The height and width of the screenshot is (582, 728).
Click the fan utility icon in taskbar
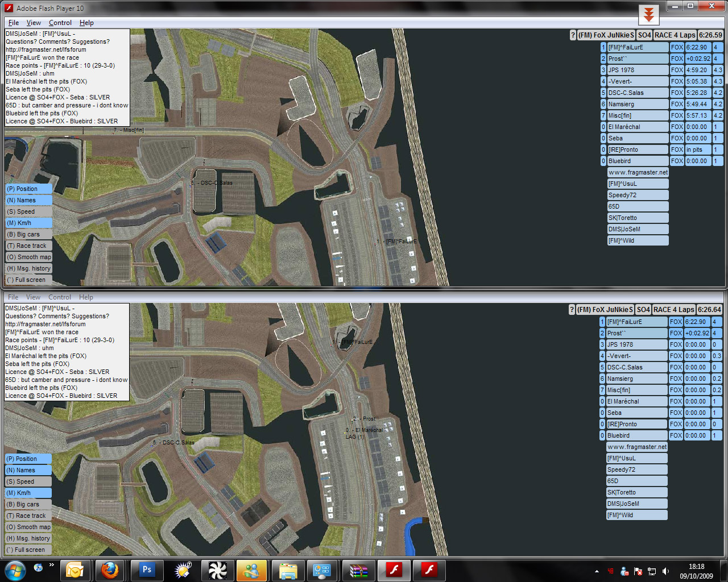tap(217, 570)
